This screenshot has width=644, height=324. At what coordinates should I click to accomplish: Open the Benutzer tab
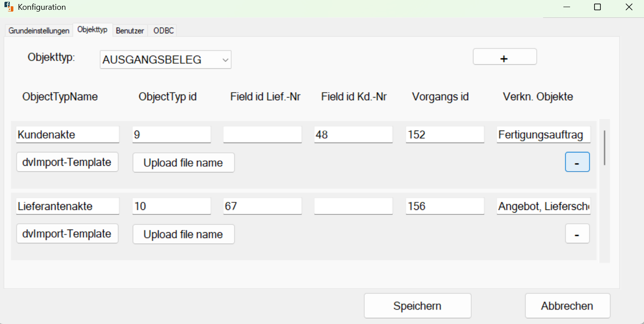pos(130,30)
